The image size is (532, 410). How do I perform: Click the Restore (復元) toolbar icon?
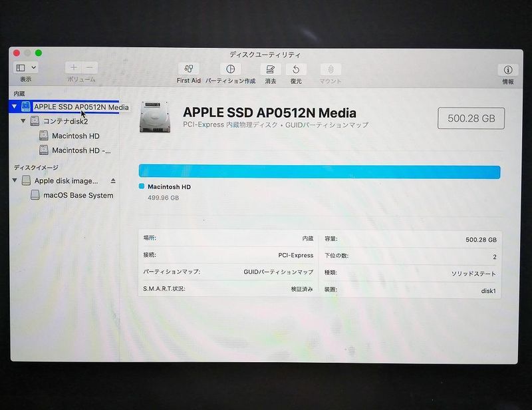coord(296,70)
